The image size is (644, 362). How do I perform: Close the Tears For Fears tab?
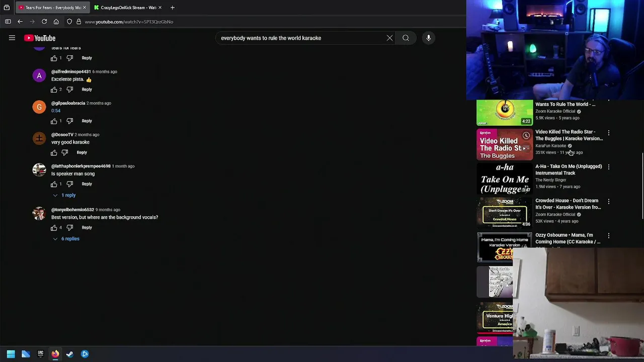click(85, 8)
